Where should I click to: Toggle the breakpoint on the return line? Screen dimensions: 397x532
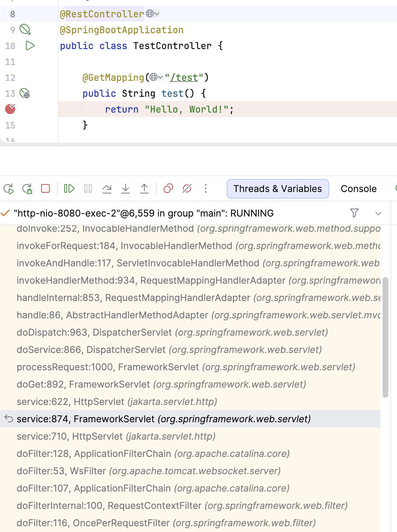tap(10, 109)
